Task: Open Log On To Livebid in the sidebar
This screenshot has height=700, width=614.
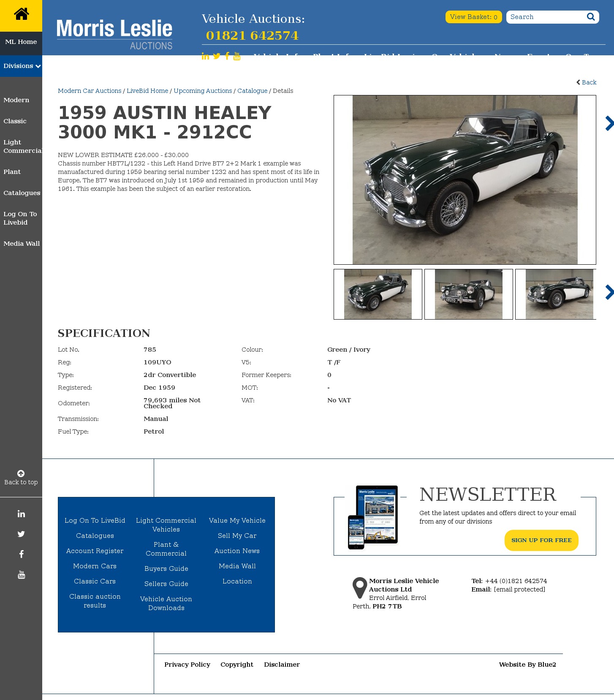Action: click(x=20, y=218)
